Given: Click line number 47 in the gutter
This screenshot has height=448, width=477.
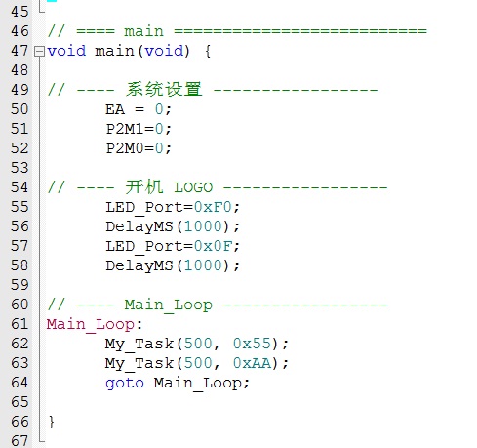Looking at the screenshot, I should click(20, 51).
